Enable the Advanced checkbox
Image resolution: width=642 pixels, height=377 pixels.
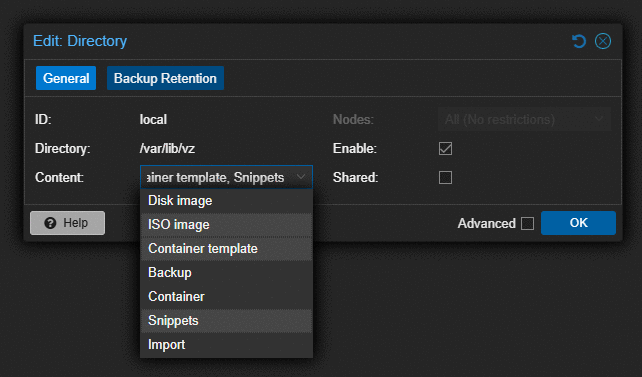coord(527,223)
